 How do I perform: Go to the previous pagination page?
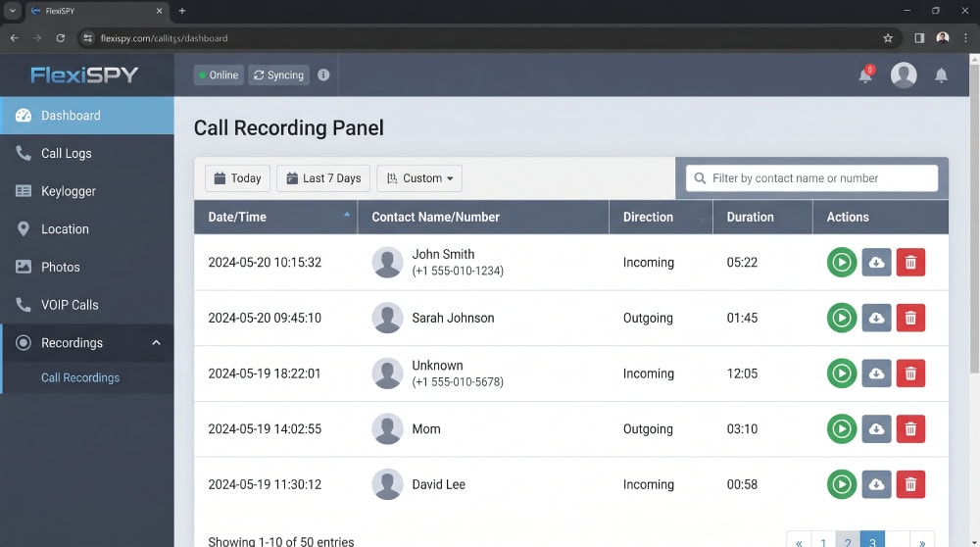click(799, 541)
